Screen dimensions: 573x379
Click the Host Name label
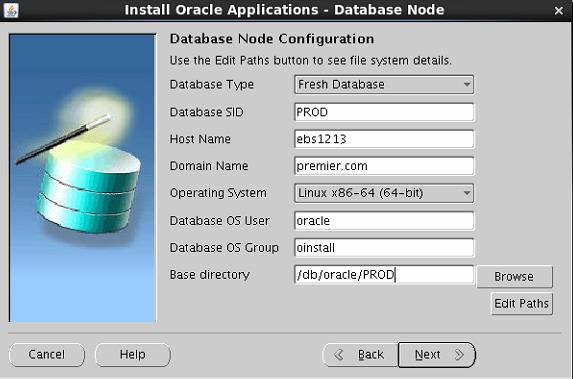click(x=200, y=139)
